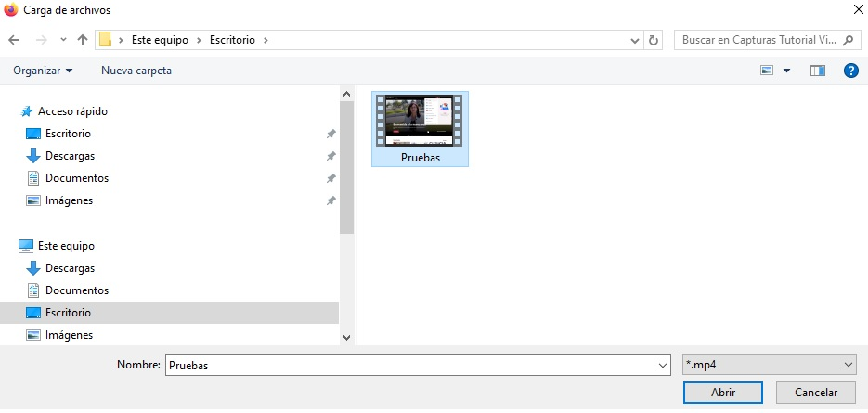The width and height of the screenshot is (868, 413).
Task: Show the preview pane icon
Action: click(x=818, y=71)
